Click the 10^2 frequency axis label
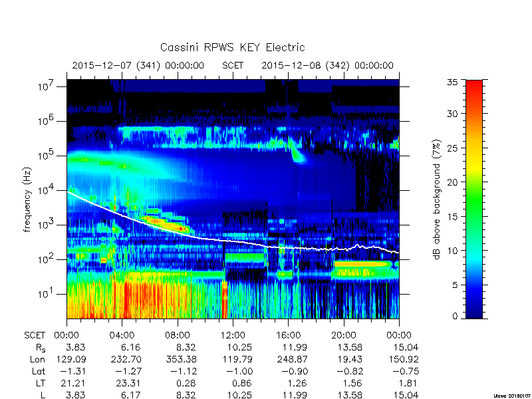Viewport: 532px width, 399px height. click(45, 259)
